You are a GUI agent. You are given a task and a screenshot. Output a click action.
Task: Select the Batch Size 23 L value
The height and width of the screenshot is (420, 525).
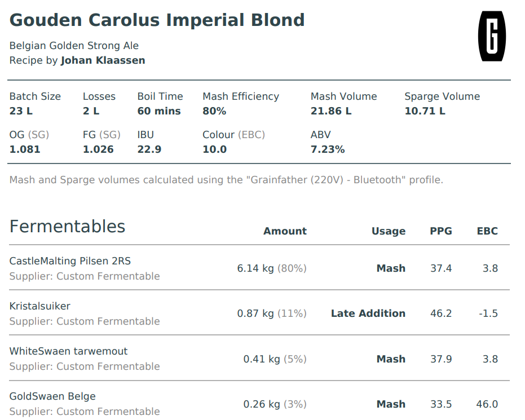pyautogui.click(x=21, y=111)
